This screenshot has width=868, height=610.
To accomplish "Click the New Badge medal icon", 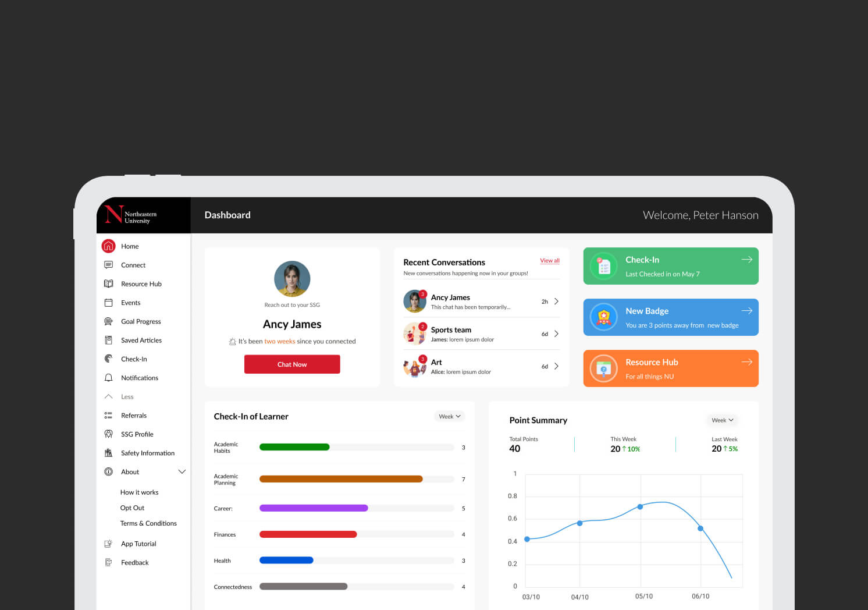I will click(604, 317).
